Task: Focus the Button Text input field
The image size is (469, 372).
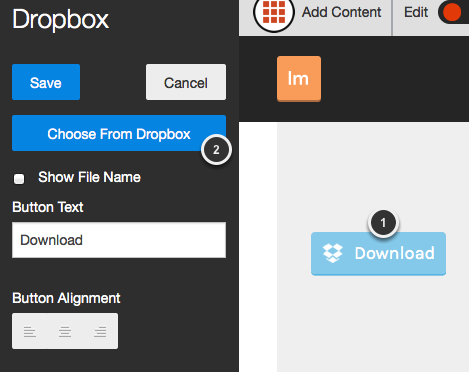Action: [x=119, y=240]
